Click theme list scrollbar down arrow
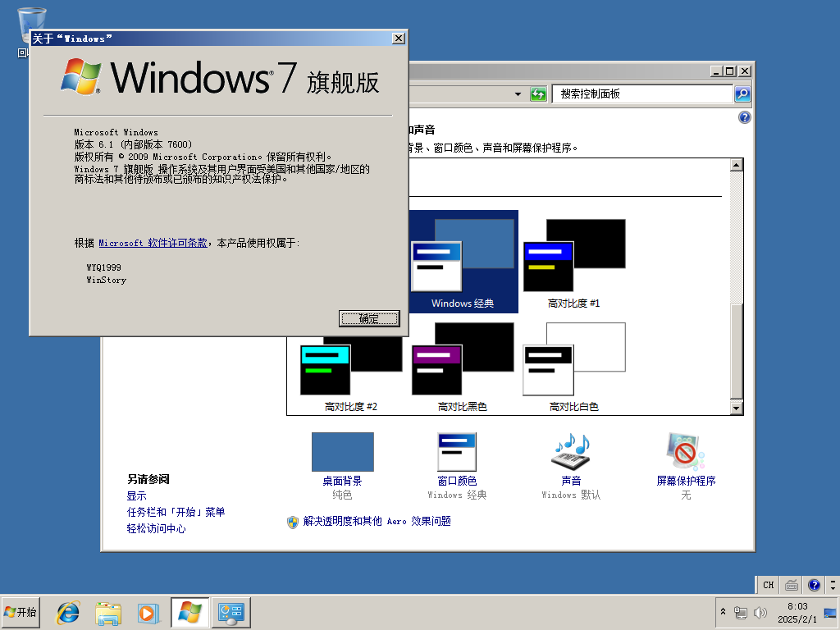Image resolution: width=840 pixels, height=630 pixels. tap(737, 409)
